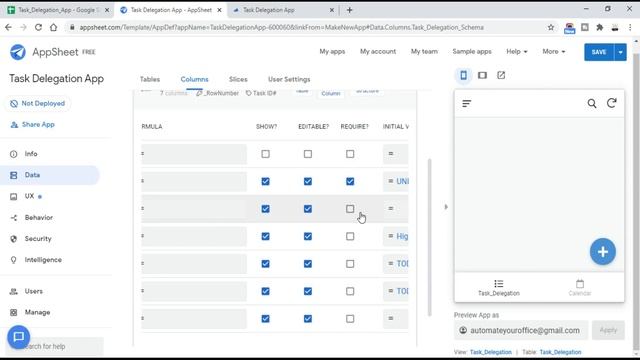This screenshot has height=360, width=640.
Task: Uncheck EDITABLE? in the highlighted third row
Action: click(308, 209)
